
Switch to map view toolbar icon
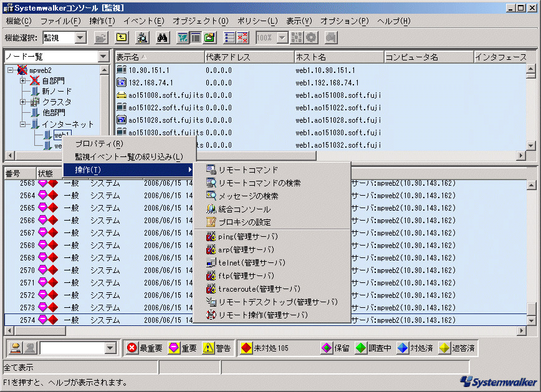183,37
